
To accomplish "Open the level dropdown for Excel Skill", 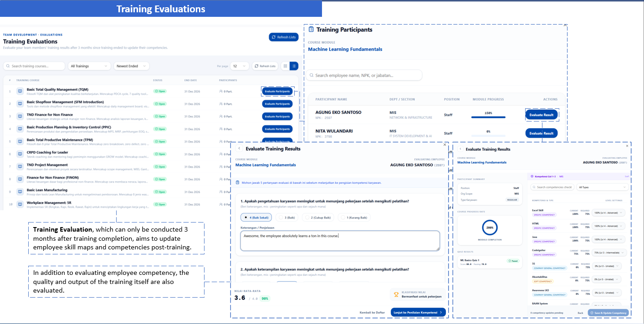I will 609,213.
